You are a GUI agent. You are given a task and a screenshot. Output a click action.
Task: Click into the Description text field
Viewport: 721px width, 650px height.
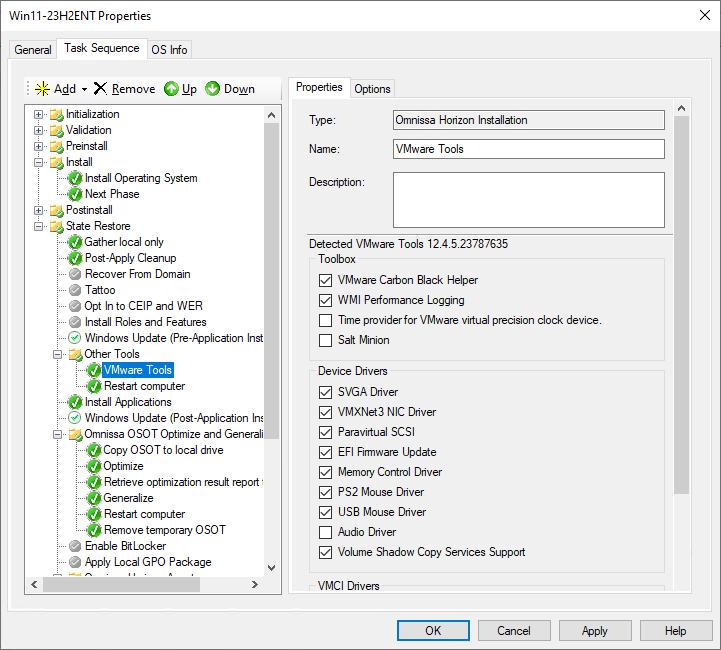tap(528, 200)
